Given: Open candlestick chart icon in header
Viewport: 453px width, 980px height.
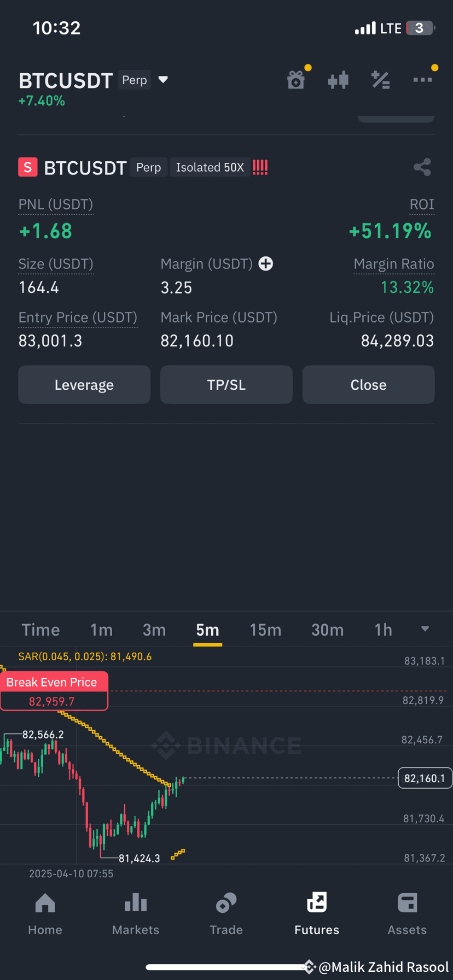Looking at the screenshot, I should coord(338,80).
